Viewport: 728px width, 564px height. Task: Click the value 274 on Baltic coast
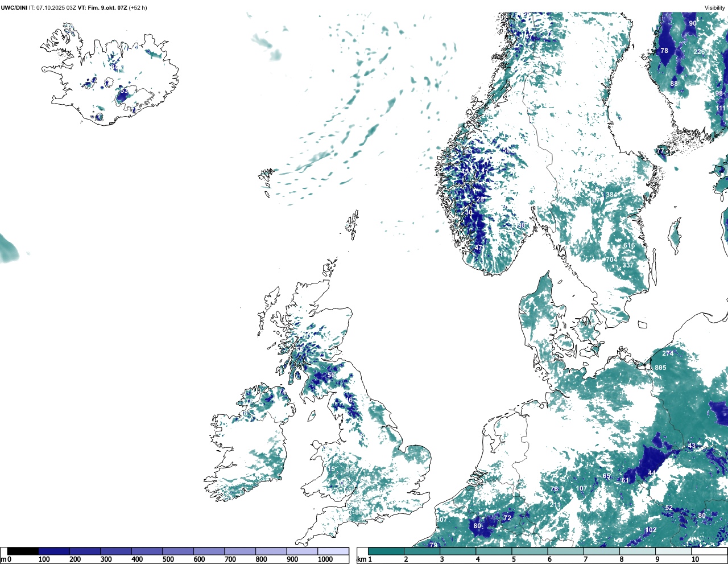668,353
